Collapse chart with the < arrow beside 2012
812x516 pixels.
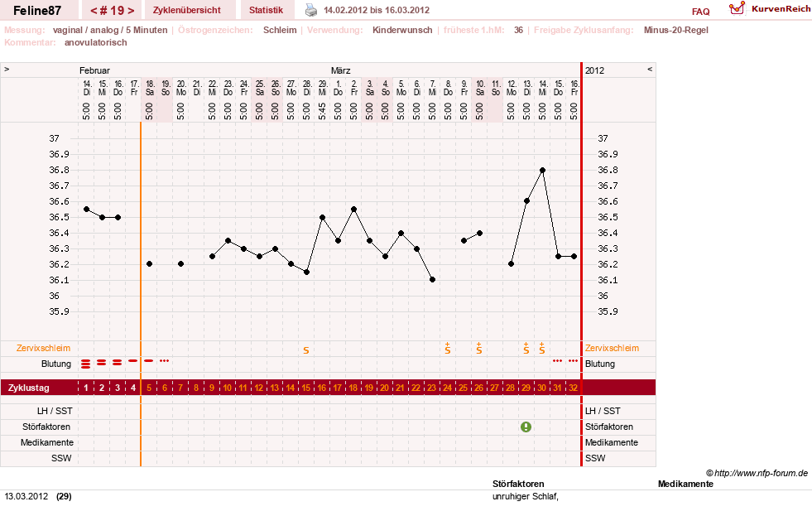[650, 69]
